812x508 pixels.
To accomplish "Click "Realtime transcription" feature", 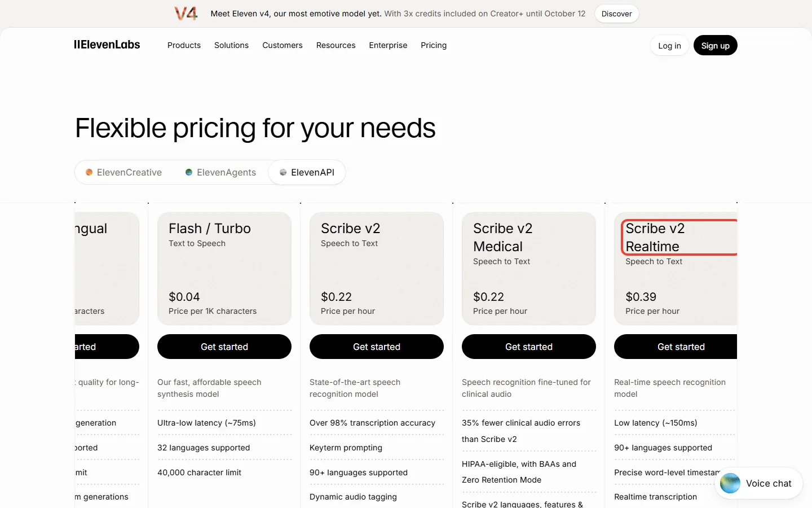I will click(655, 497).
